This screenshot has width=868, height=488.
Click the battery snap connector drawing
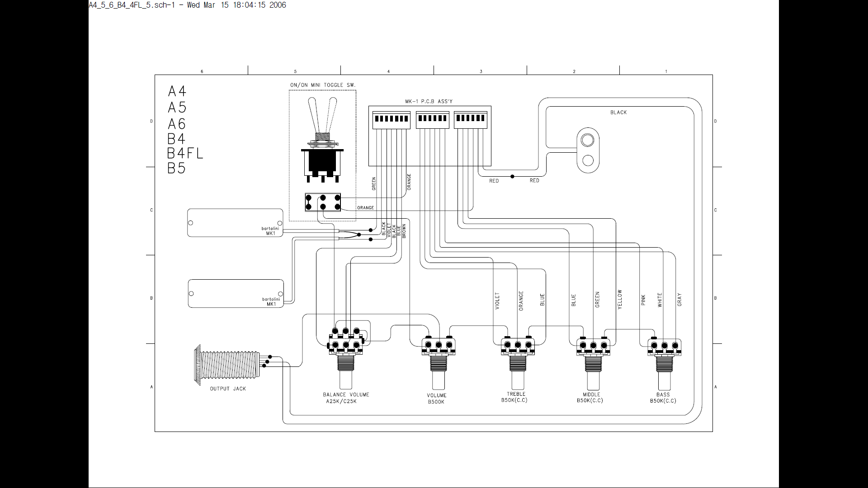tap(588, 150)
